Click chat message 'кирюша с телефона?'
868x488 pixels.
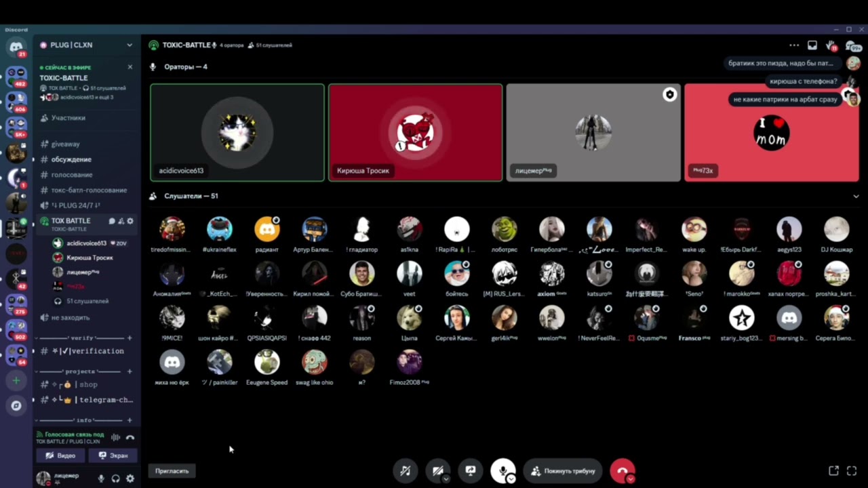[x=803, y=81]
